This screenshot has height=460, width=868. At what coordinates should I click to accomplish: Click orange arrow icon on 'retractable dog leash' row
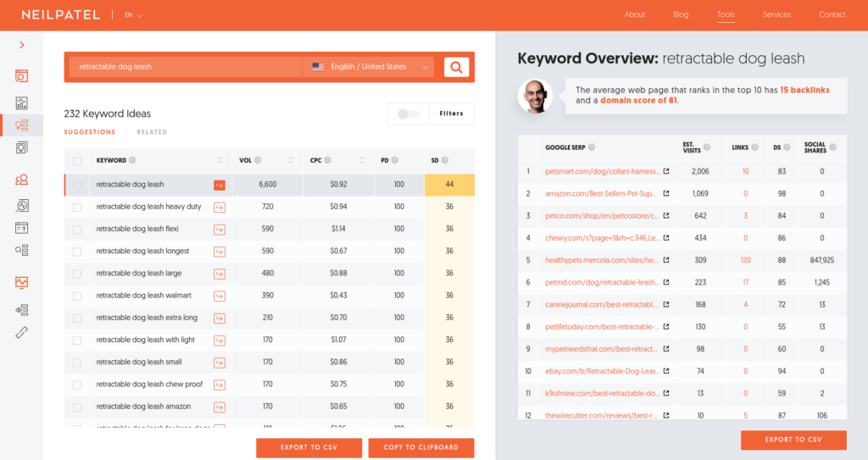[x=220, y=185]
